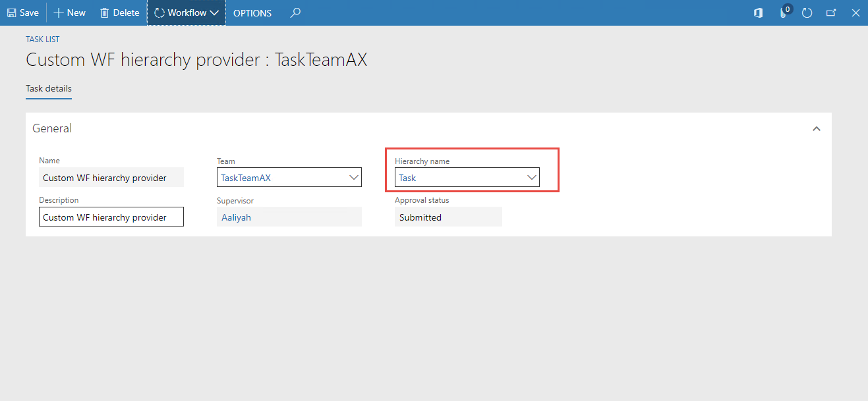Select the Approval status field
This screenshot has width=868, height=401.
point(448,217)
